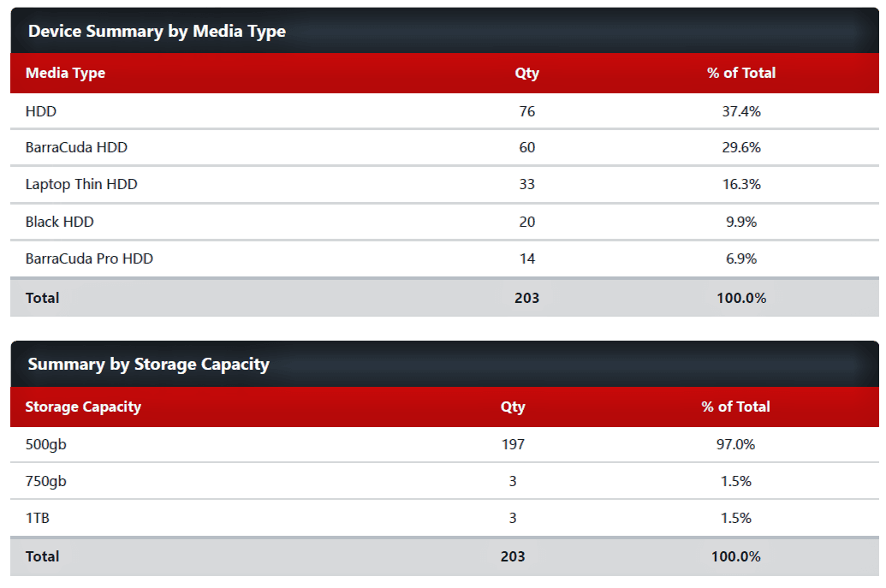The height and width of the screenshot is (588, 886).
Task: Select the Media Type column header
Action: click(65, 73)
